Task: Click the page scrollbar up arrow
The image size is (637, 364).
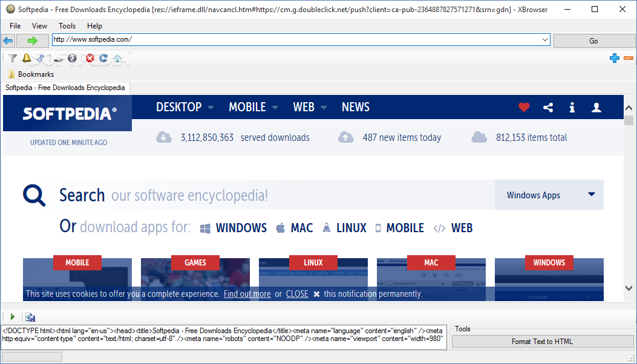Action: [x=629, y=108]
